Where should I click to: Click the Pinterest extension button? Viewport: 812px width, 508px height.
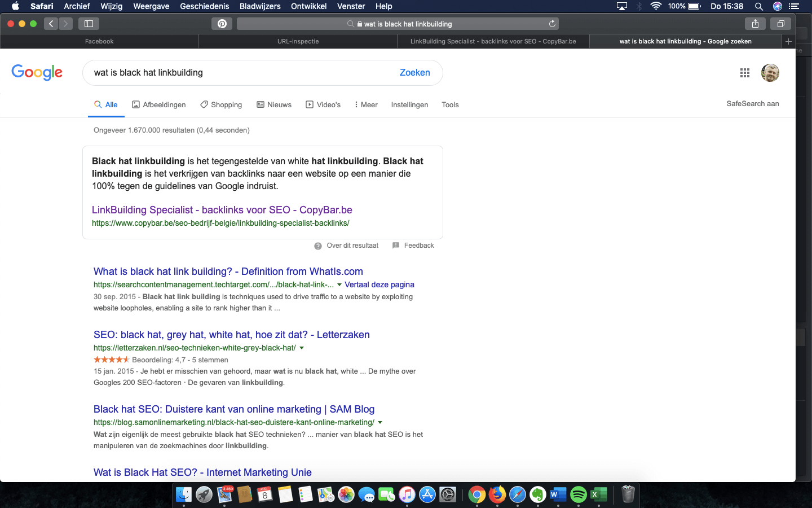coord(222,24)
